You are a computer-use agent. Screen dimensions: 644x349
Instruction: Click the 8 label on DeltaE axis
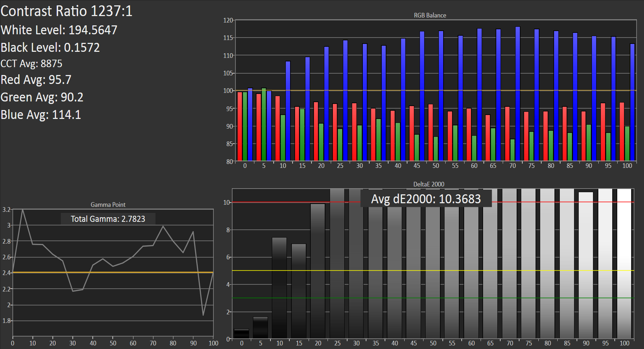[x=228, y=230]
